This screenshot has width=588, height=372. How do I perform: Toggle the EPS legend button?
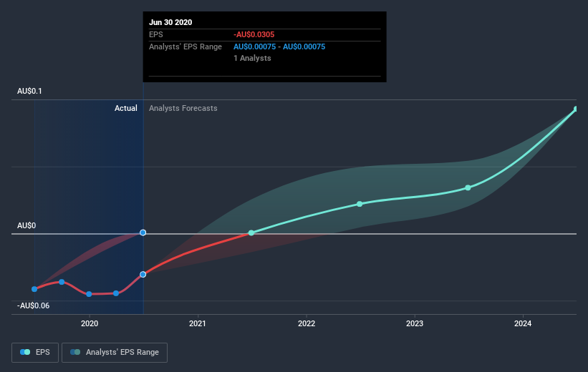coord(35,352)
